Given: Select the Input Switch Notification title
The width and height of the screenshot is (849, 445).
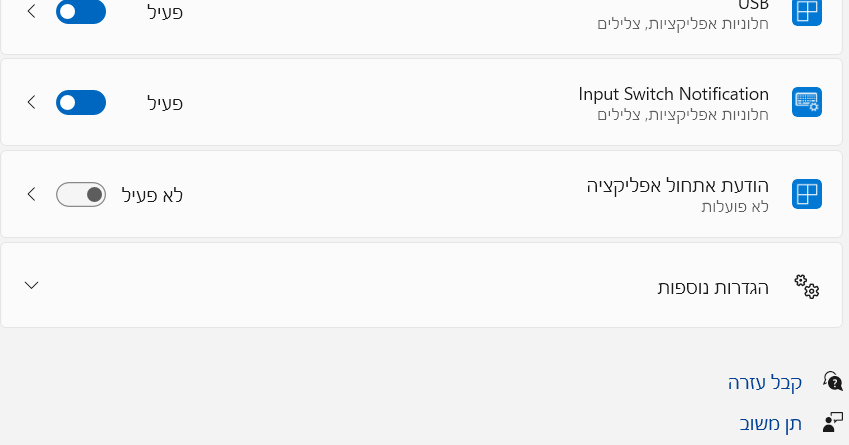Looking at the screenshot, I should (x=673, y=94).
